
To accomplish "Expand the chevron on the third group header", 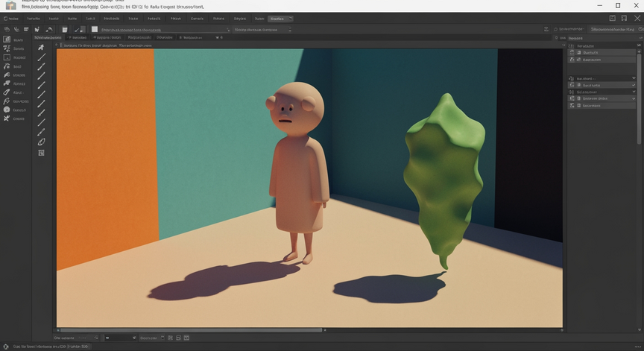I will click(x=634, y=92).
